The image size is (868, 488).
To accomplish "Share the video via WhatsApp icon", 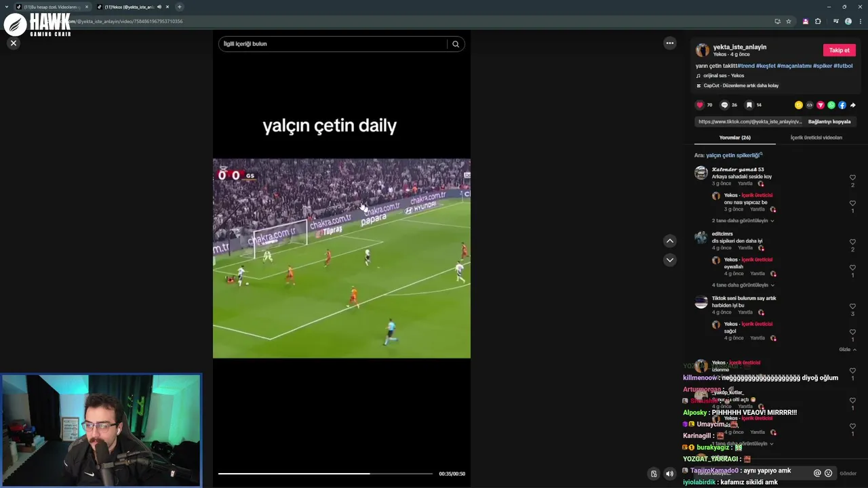I will (831, 105).
